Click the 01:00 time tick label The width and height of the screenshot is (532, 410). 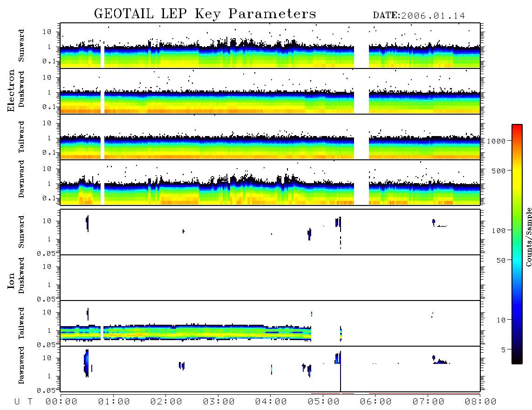click(114, 402)
